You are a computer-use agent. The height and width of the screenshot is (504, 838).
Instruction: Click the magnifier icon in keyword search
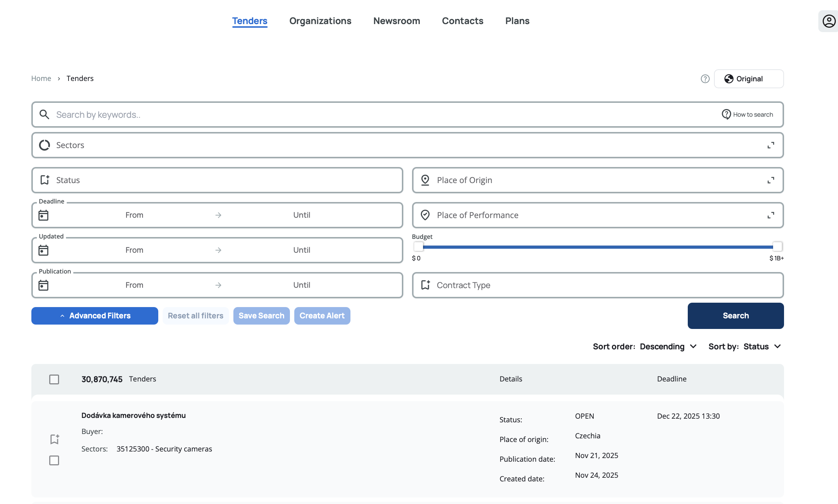44,115
